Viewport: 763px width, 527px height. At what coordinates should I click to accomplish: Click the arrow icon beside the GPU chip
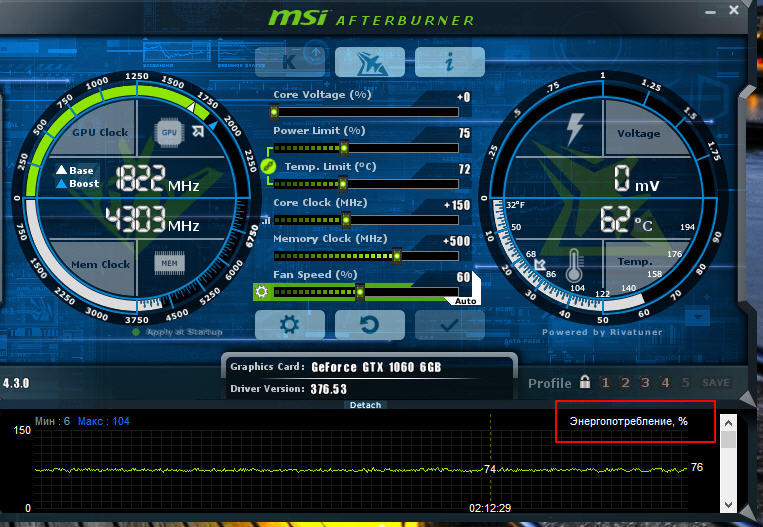click(x=198, y=131)
